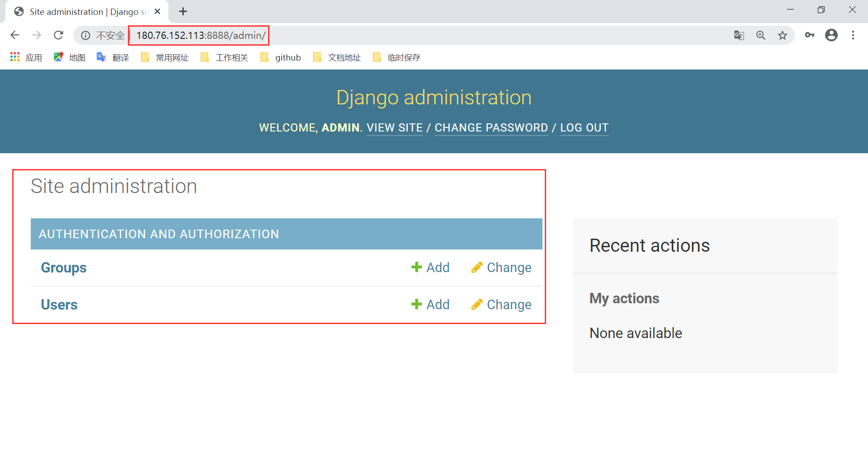Click the My actions heading

pyautogui.click(x=624, y=298)
